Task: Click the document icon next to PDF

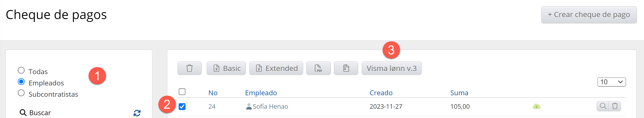Action: coord(346,68)
